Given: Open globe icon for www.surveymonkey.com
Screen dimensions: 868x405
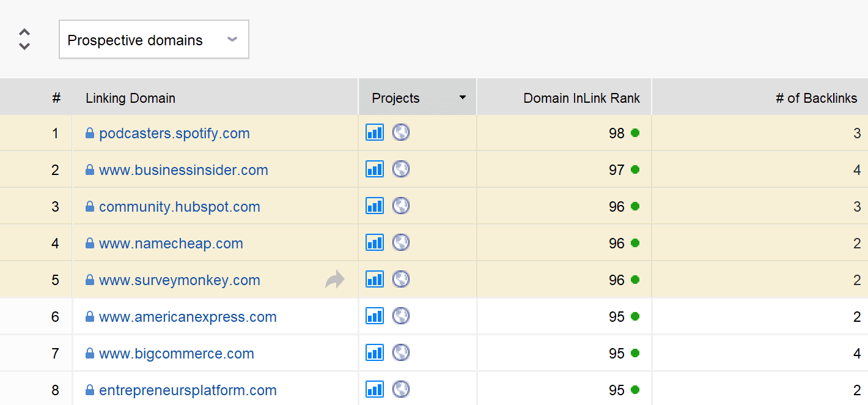Looking at the screenshot, I should pyautogui.click(x=401, y=279).
